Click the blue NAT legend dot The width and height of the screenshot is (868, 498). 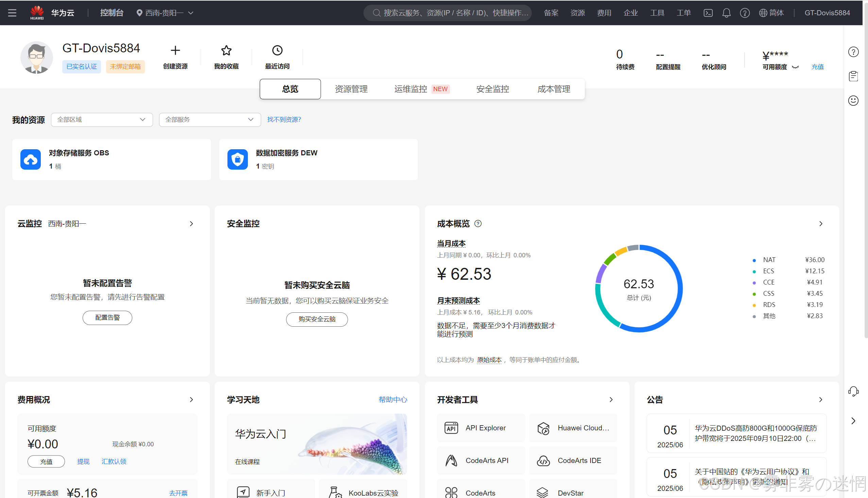tap(754, 260)
